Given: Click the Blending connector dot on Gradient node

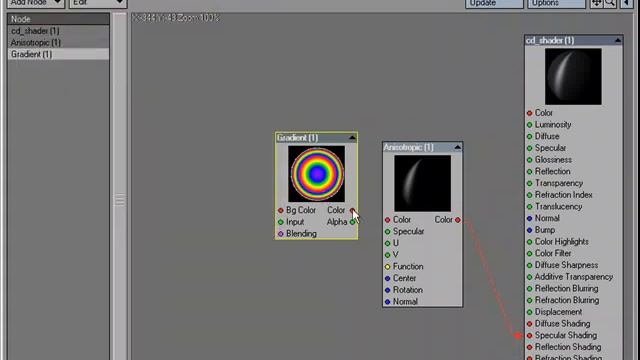Looking at the screenshot, I should [280, 234].
